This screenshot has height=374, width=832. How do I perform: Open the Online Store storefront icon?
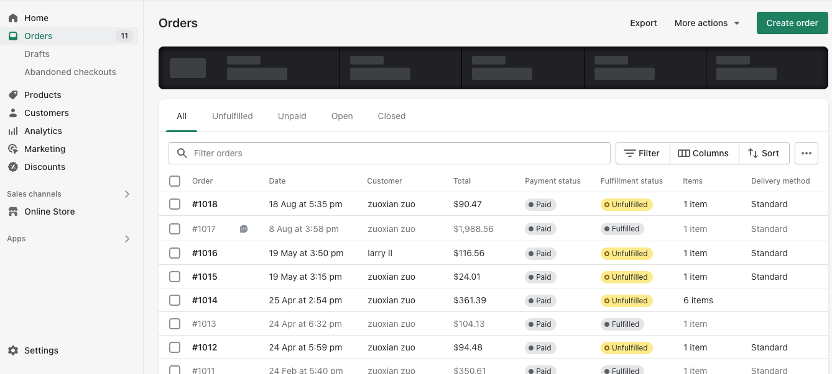click(x=13, y=212)
